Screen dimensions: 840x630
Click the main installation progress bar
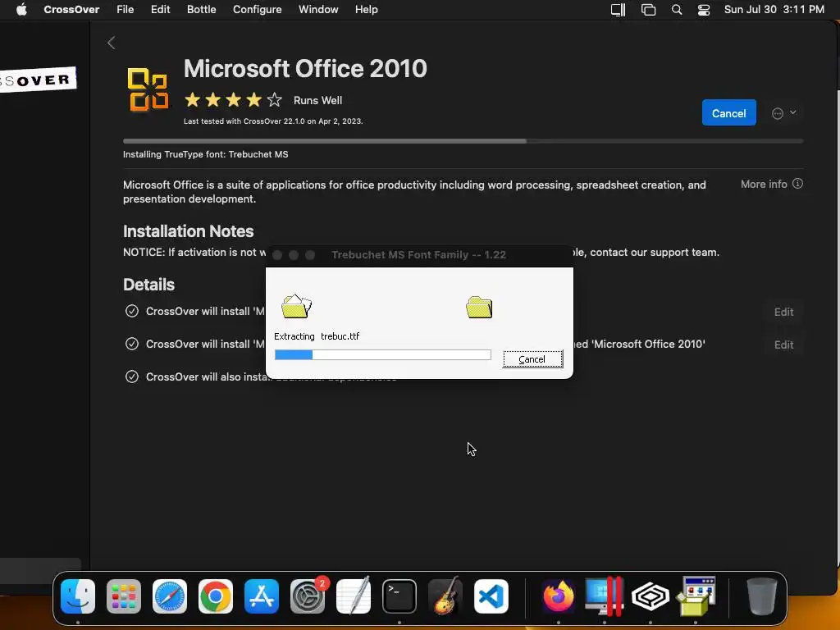tap(463, 141)
